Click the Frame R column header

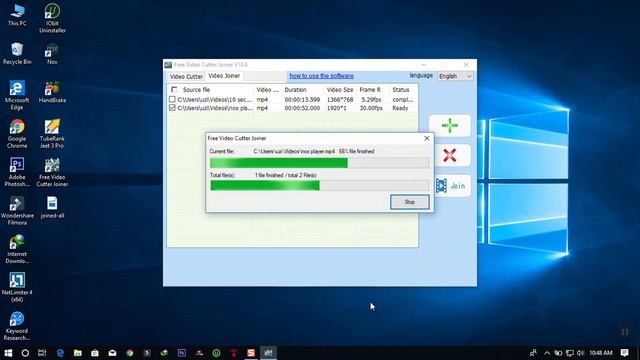pos(370,89)
